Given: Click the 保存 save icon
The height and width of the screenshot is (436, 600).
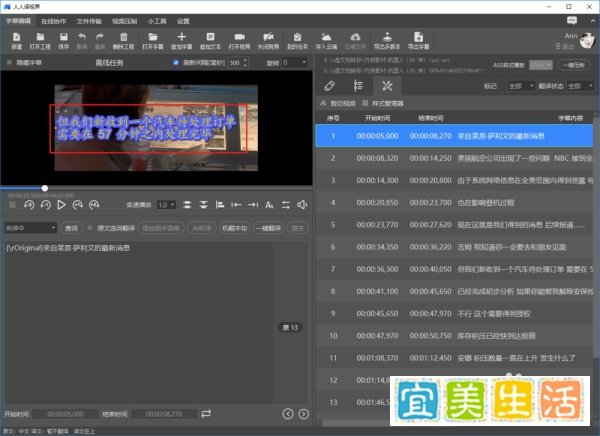Looking at the screenshot, I should point(64,37).
